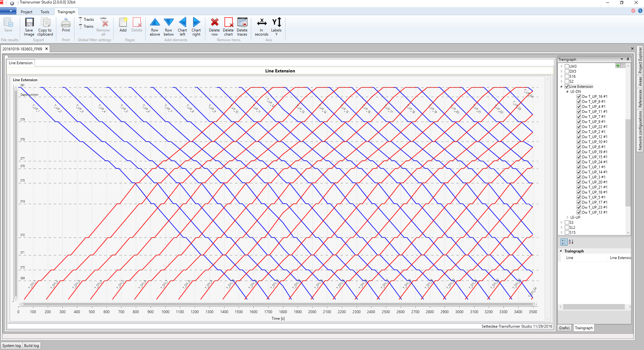Insert Chart right
Viewport: 644px width, 350px height.
pos(196,27)
